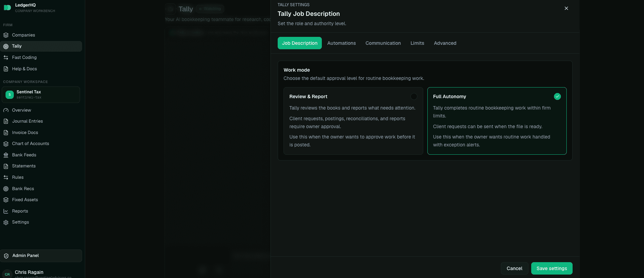Viewport: 644px width, 278px height.
Task: Click the Admin Panel shield icon
Action: pyautogui.click(x=6, y=256)
